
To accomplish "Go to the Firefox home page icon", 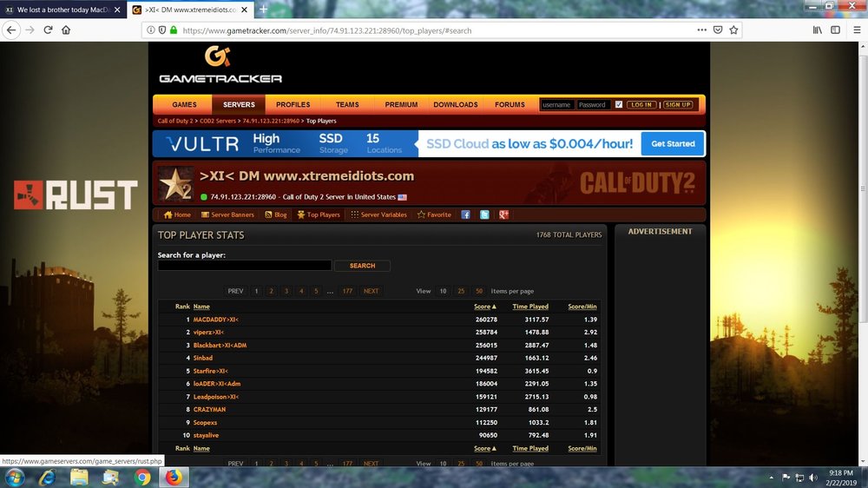I will (67, 30).
